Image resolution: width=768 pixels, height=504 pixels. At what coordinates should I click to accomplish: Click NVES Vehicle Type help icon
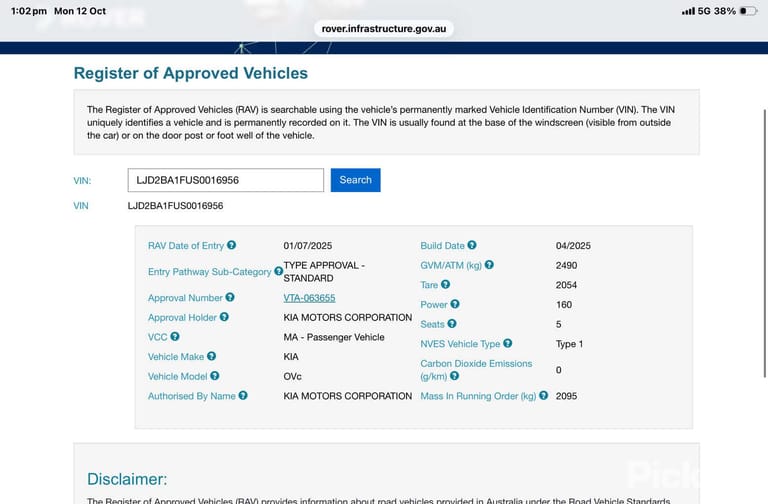tap(508, 343)
